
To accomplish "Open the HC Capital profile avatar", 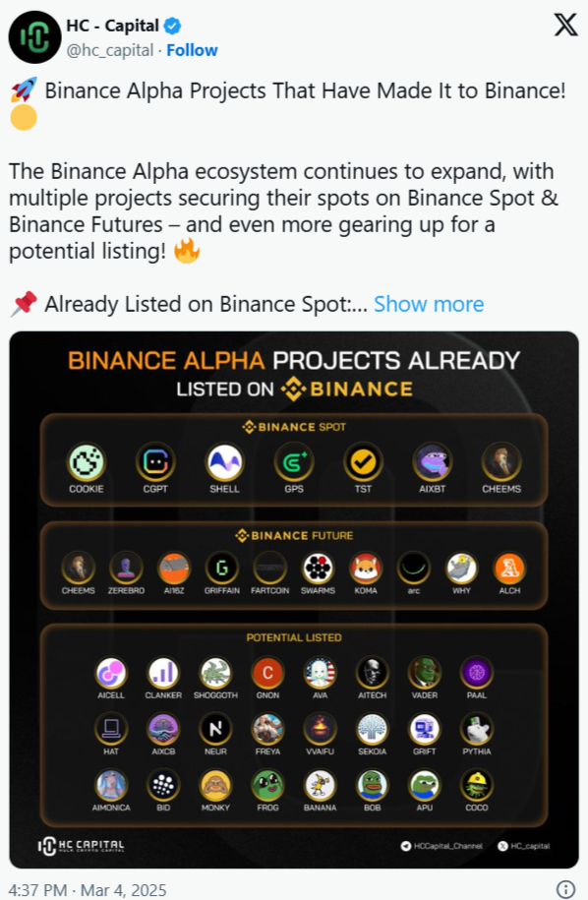I will pyautogui.click(x=35, y=37).
